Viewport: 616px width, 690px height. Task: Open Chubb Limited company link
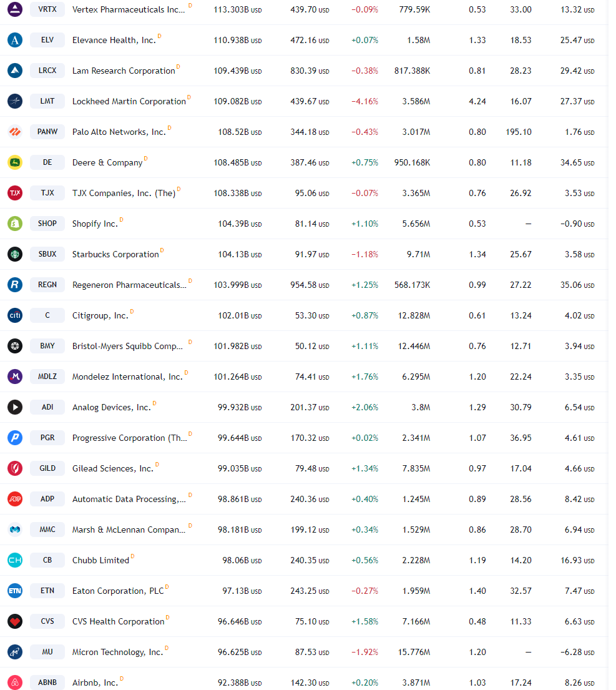tap(100, 560)
